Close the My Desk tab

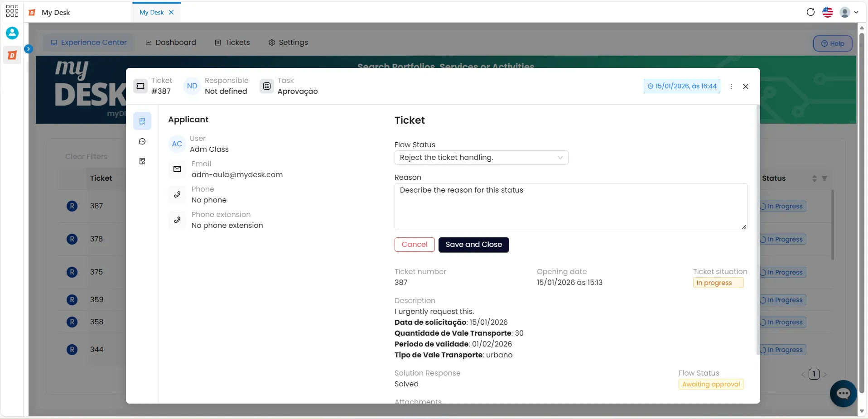[171, 12]
